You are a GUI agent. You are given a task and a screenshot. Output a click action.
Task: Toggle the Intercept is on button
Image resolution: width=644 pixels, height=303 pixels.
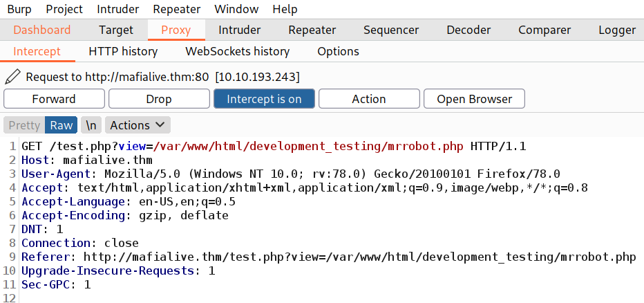click(264, 99)
